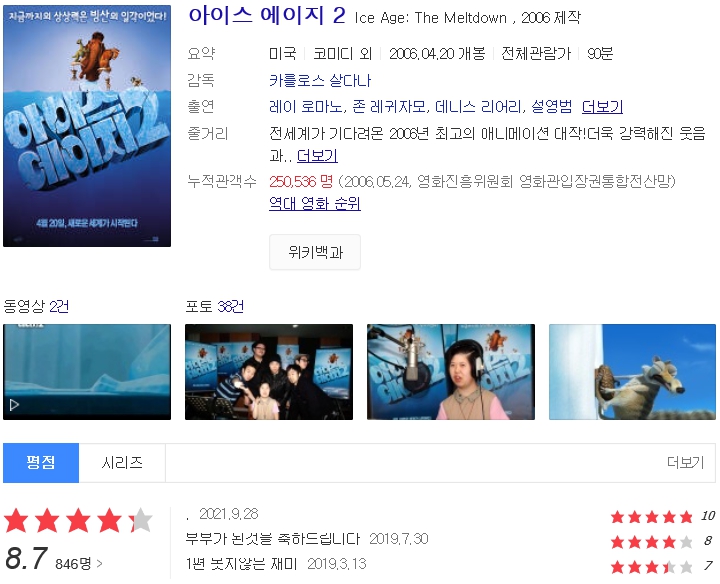Expand the synopsis with 더보기 link

(x=317, y=156)
